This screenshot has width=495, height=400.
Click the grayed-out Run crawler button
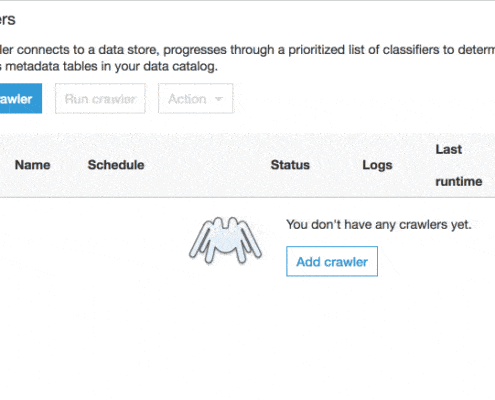(x=100, y=99)
